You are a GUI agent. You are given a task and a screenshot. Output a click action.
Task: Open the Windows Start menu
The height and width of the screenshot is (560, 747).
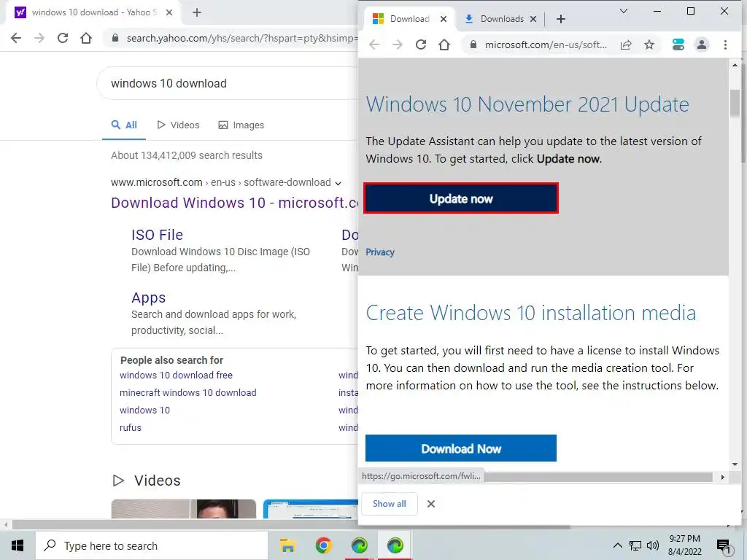pyautogui.click(x=18, y=545)
